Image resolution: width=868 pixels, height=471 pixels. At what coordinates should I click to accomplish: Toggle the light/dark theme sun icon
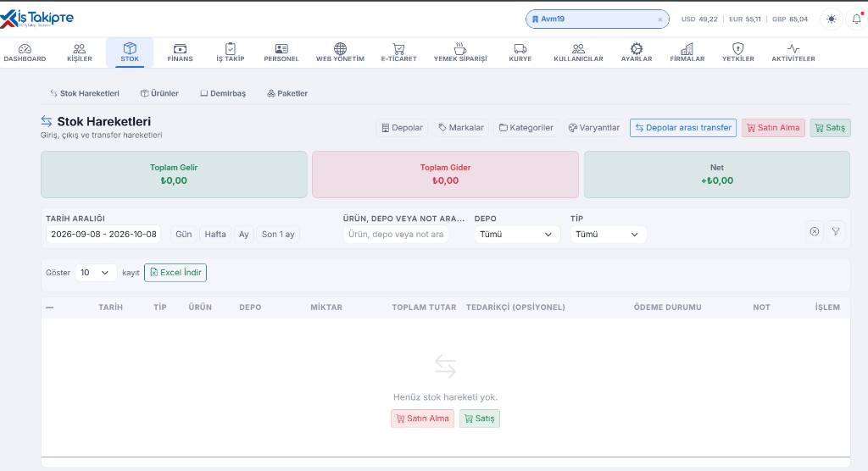tap(832, 19)
